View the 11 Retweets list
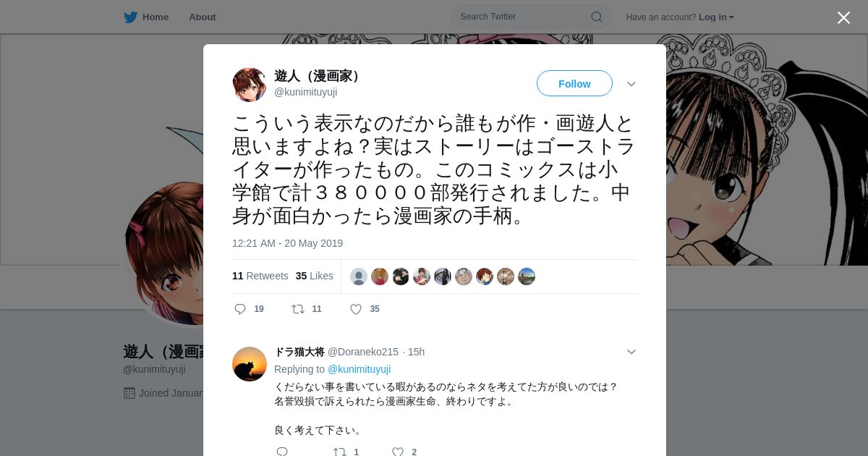Image resolution: width=868 pixels, height=456 pixels. point(260,276)
